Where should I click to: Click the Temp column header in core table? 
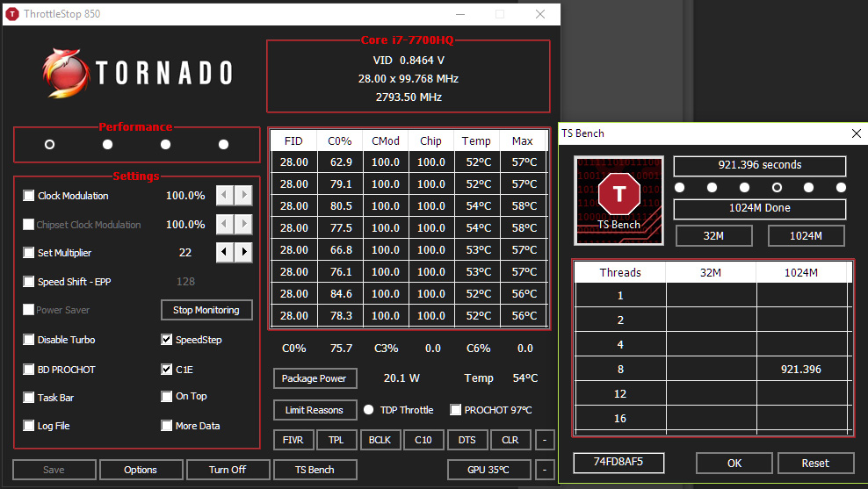477,141
